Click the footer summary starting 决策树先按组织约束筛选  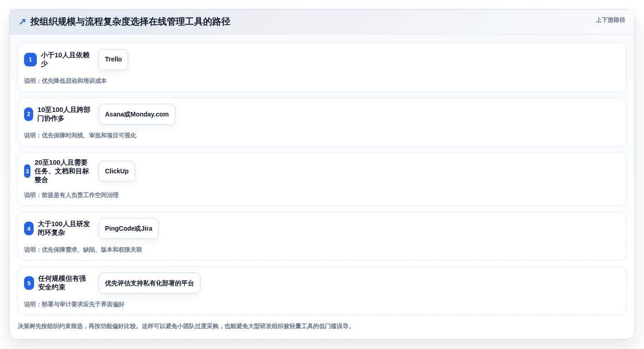point(186,326)
